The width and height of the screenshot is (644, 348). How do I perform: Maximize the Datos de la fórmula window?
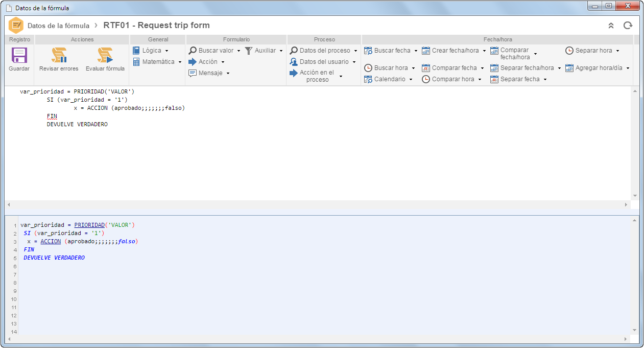pyautogui.click(x=608, y=6)
